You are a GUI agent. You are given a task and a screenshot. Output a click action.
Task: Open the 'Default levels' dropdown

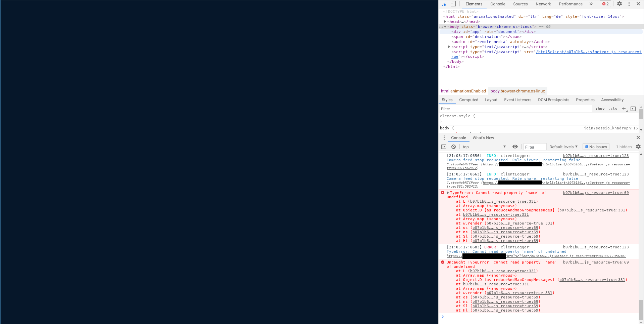[563, 147]
